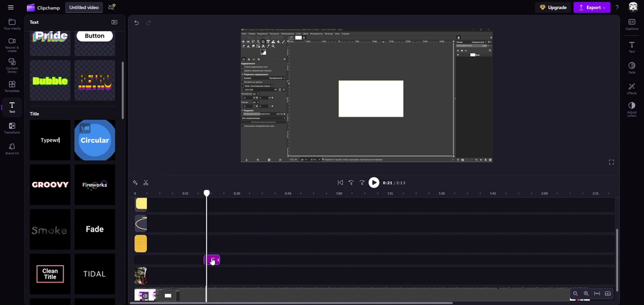The width and height of the screenshot is (644, 305).
Task: Play the video preview
Action: 374,182
